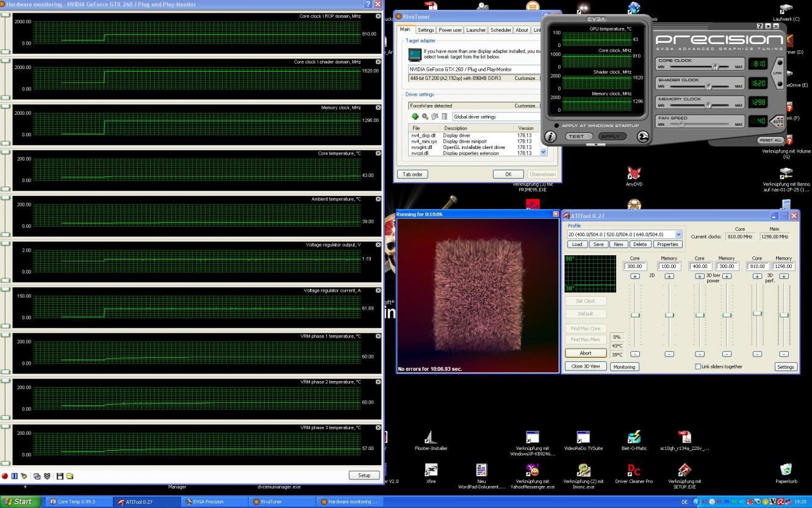
Task: Open the AnyDVD desktop shortcut
Action: [634, 176]
